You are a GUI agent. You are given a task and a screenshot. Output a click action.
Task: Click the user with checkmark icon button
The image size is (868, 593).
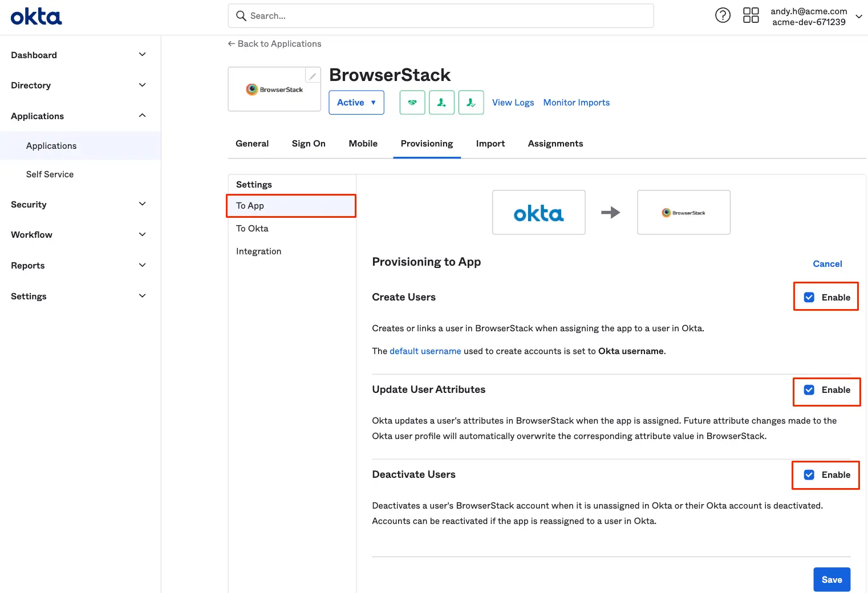471,103
